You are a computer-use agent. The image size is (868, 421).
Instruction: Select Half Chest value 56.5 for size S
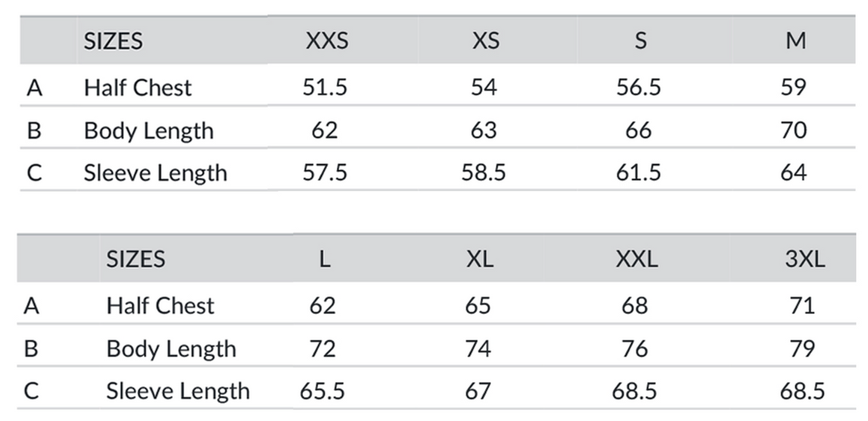click(638, 87)
